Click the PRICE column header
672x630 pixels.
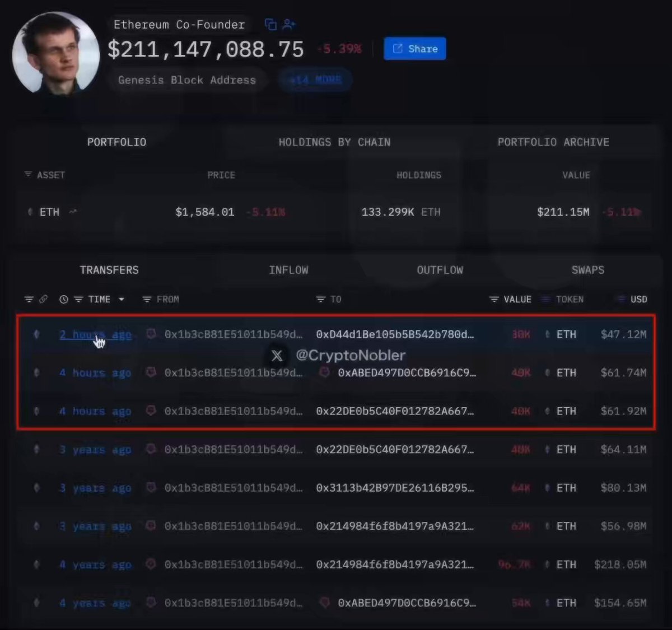click(x=221, y=175)
